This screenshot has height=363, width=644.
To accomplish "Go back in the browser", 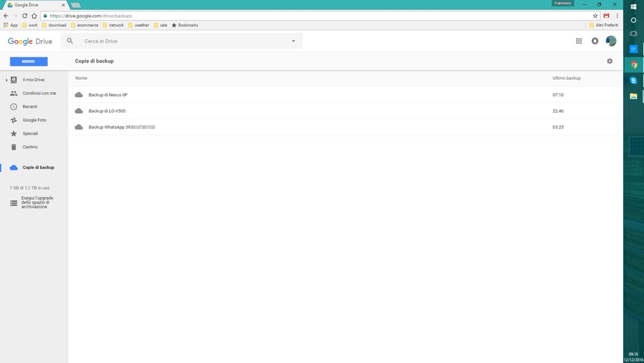I will 6,15.
